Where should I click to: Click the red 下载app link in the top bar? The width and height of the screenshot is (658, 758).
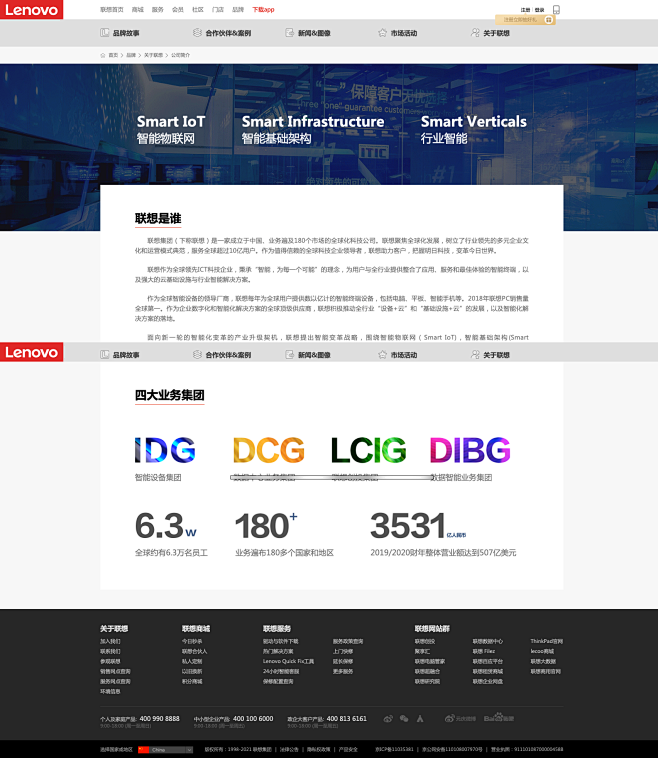pyautogui.click(x=263, y=9)
